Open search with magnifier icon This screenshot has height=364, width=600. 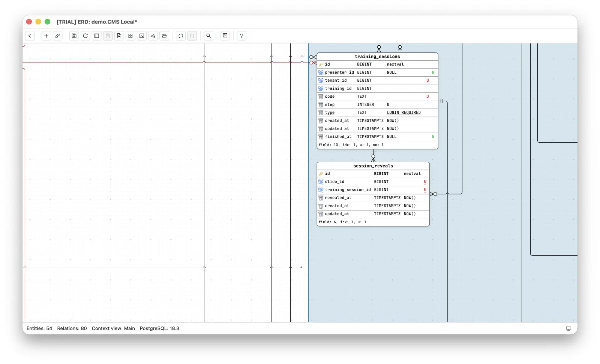(208, 36)
